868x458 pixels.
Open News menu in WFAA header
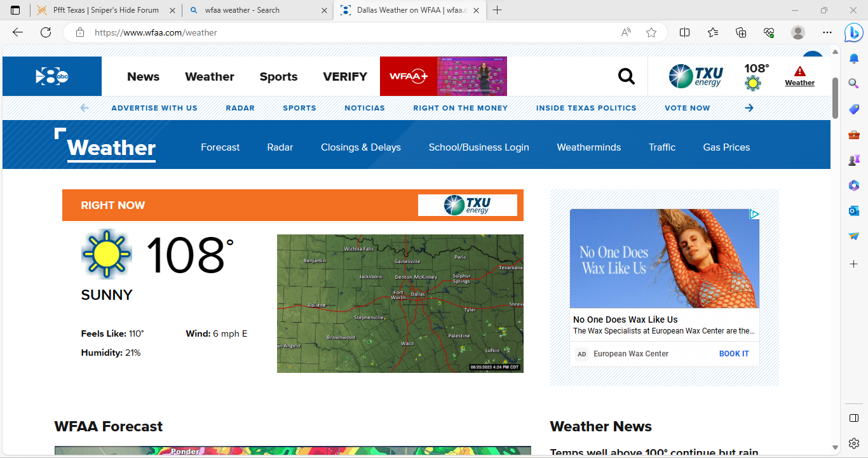click(x=143, y=77)
